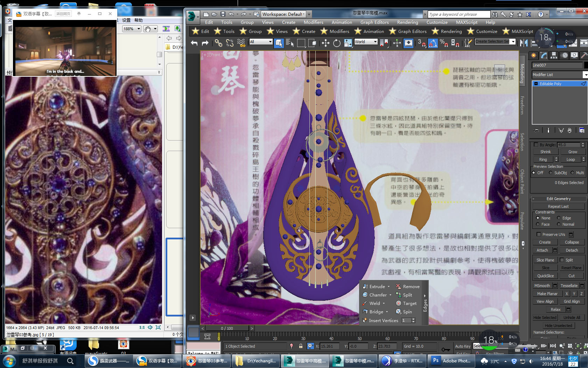Image resolution: width=588 pixels, height=368 pixels.
Task: Click the Collapse button
Action: pos(572,242)
